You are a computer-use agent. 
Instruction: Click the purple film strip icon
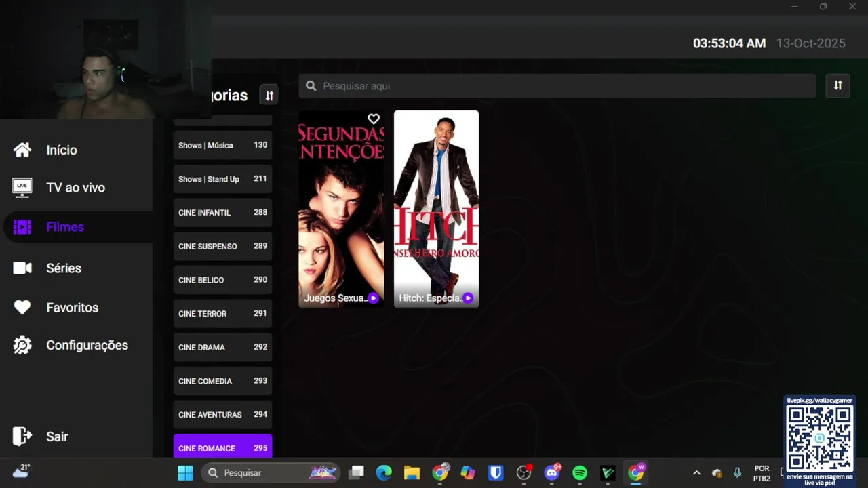(x=22, y=227)
